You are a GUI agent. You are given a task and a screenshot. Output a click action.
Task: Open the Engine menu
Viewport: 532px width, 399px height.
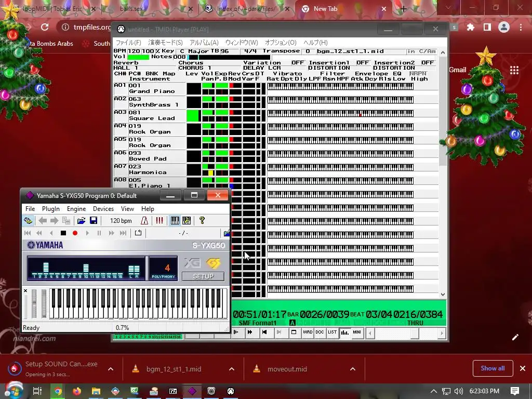[x=76, y=209]
